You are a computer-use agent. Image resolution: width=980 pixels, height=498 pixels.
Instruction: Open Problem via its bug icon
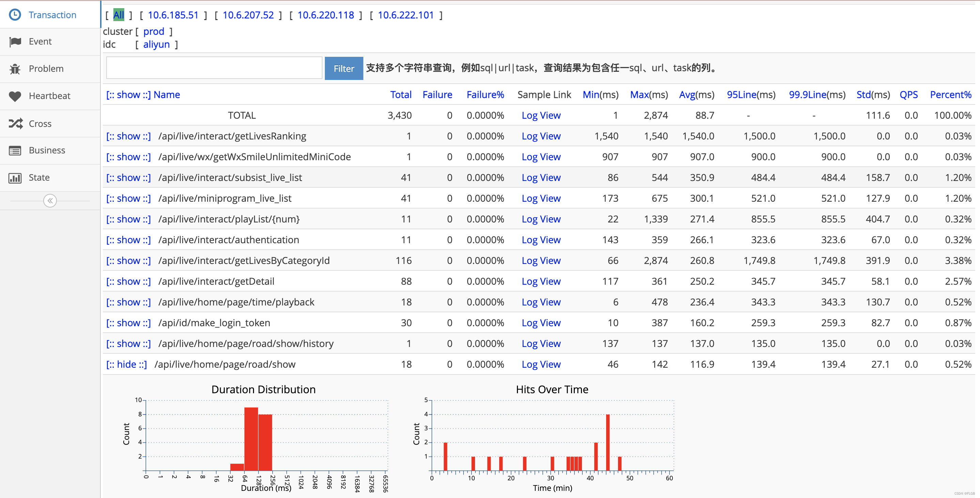click(15, 69)
